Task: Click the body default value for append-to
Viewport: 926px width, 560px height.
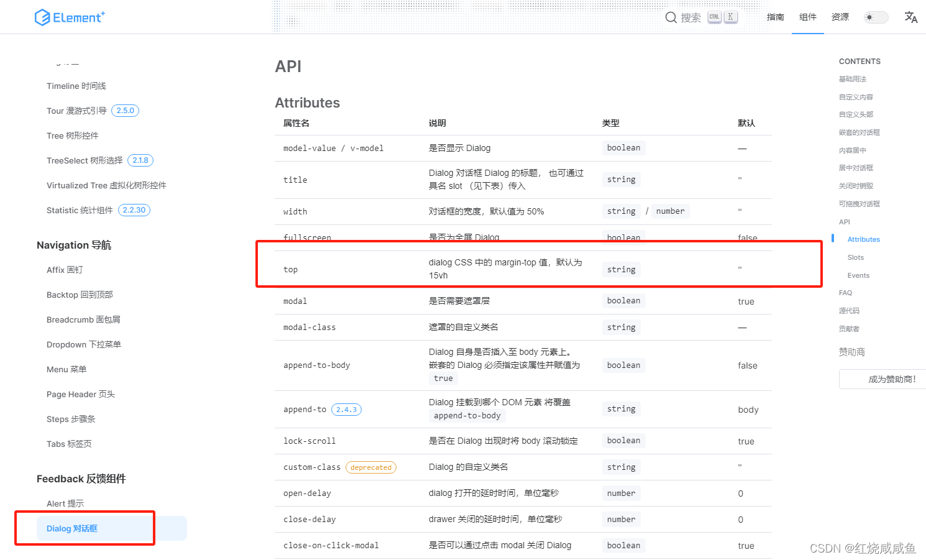Action: coord(748,410)
